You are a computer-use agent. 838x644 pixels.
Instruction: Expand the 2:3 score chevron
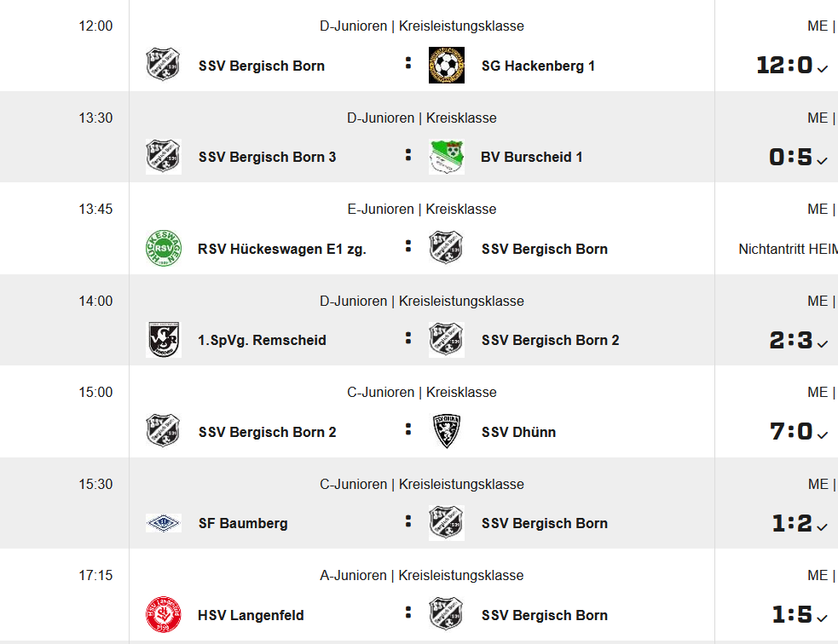click(x=823, y=342)
